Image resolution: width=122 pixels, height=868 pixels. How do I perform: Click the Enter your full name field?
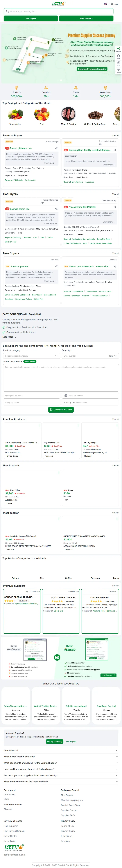click(32, 396)
